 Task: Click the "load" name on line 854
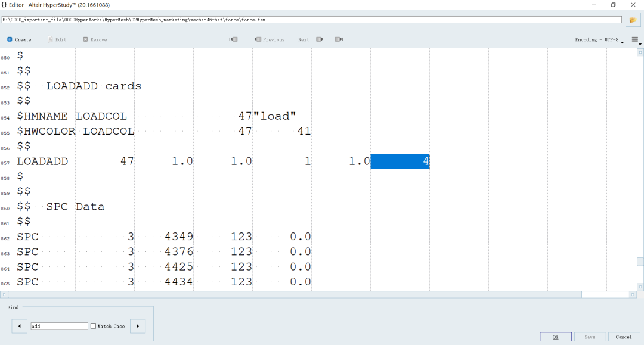274,116
